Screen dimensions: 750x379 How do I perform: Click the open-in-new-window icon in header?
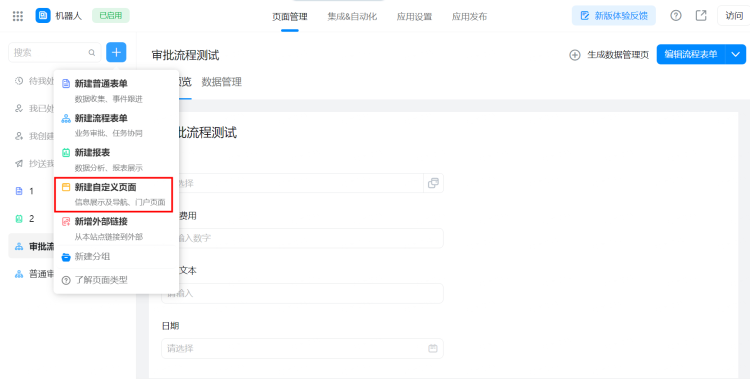(x=701, y=16)
